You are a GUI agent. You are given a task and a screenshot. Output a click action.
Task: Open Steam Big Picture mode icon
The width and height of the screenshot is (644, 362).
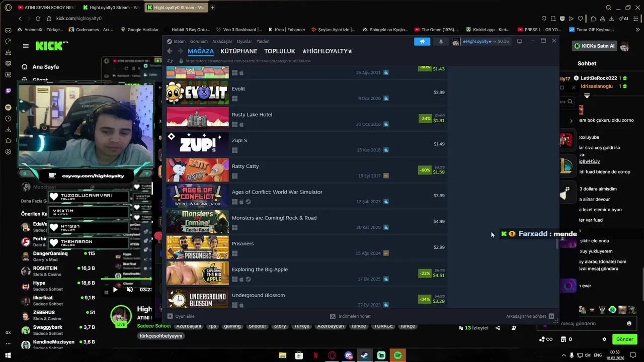click(x=519, y=41)
